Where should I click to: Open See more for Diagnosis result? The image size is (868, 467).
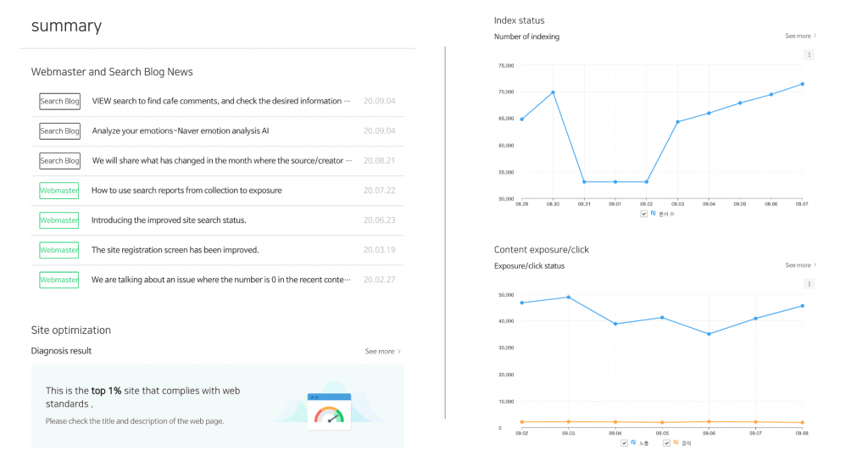382,352
